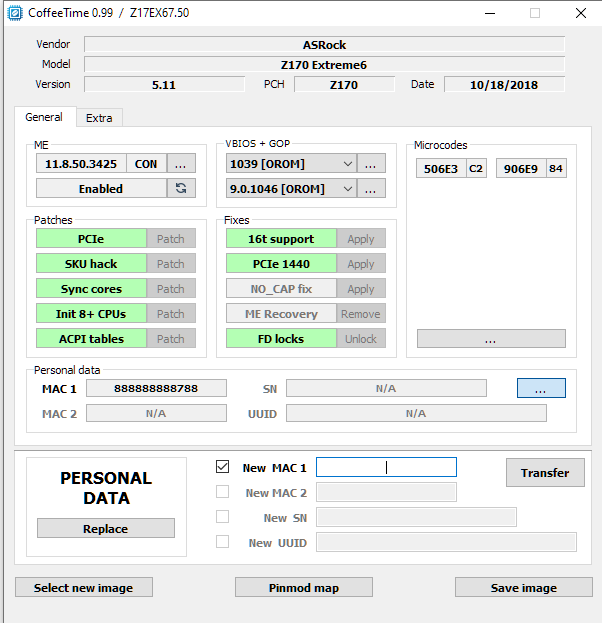This screenshot has width=602, height=623.
Task: Check the New MAC 1 checkbox
Action: click(223, 466)
